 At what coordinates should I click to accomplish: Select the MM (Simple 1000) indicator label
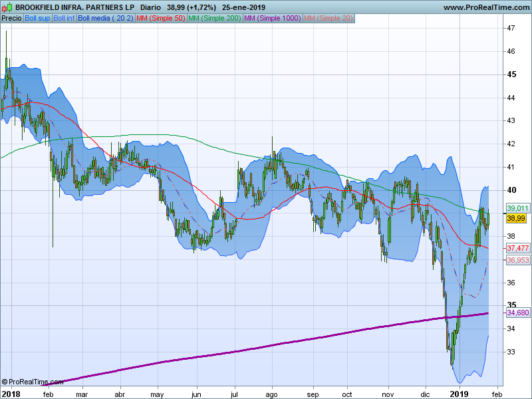(273, 19)
